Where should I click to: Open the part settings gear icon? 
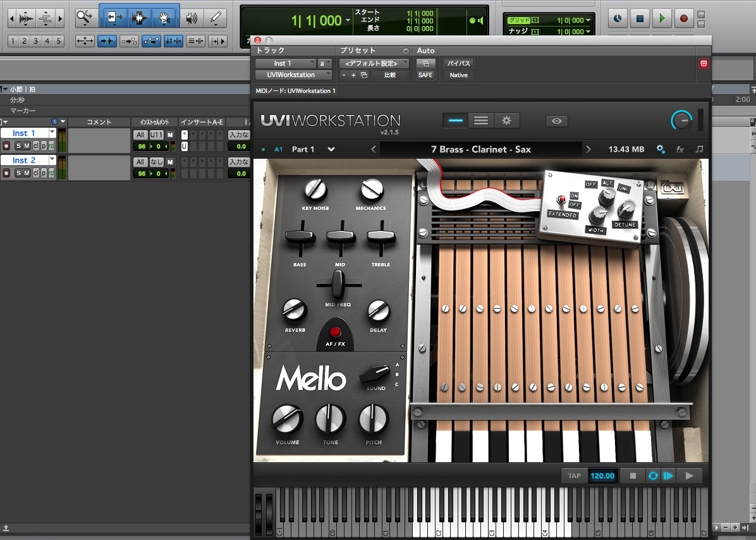tap(661, 149)
